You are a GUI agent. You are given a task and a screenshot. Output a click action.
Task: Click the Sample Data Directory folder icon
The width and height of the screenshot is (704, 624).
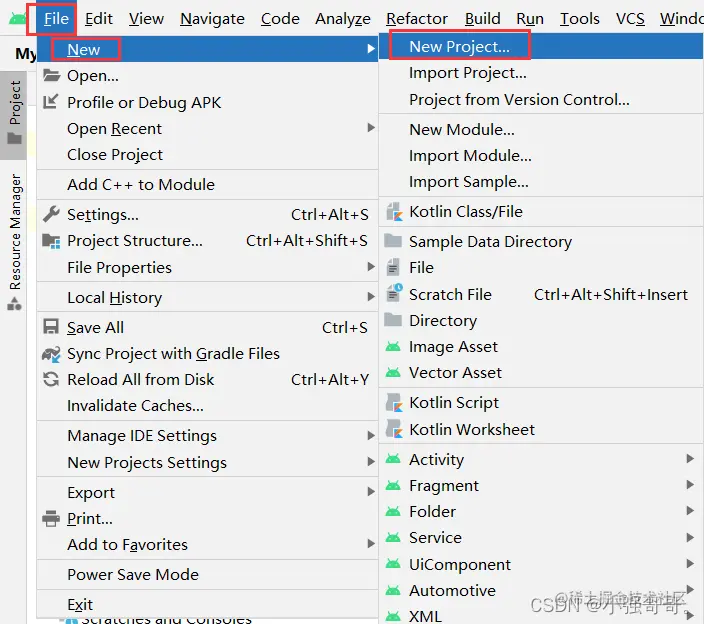pos(393,241)
